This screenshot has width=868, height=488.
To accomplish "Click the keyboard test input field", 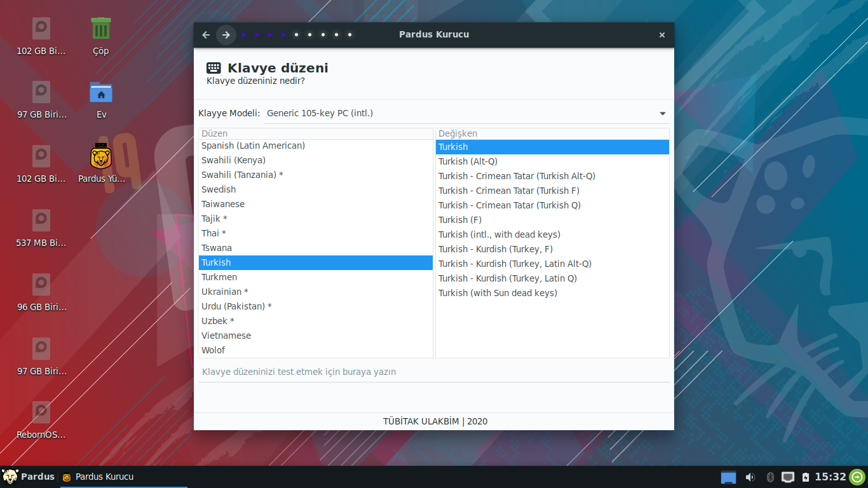I will click(x=434, y=372).
